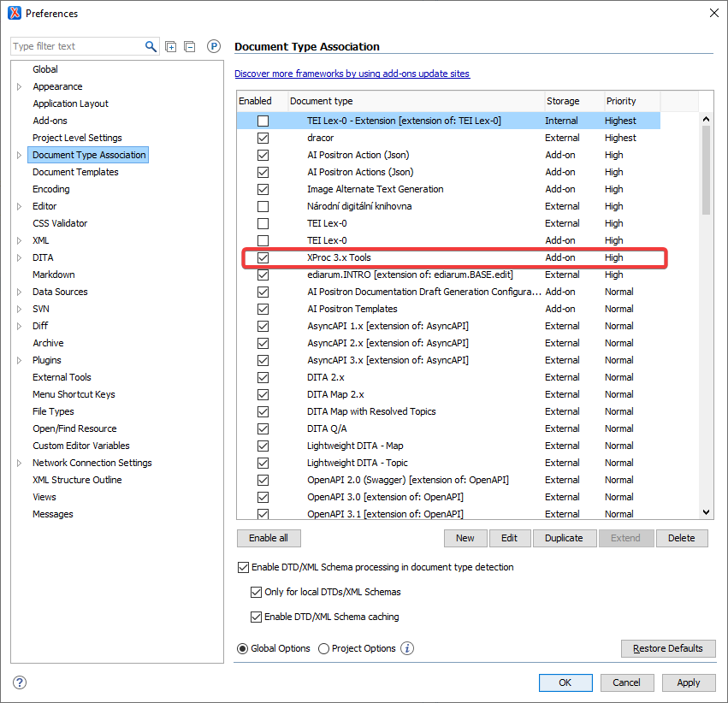Disable the dracor document type checkbox
728x703 pixels.
[263, 139]
